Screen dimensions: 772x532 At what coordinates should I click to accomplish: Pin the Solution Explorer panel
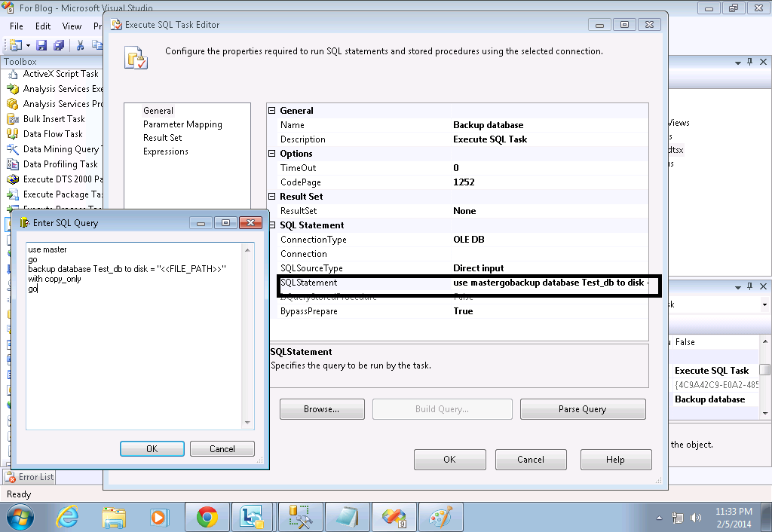[750, 62]
